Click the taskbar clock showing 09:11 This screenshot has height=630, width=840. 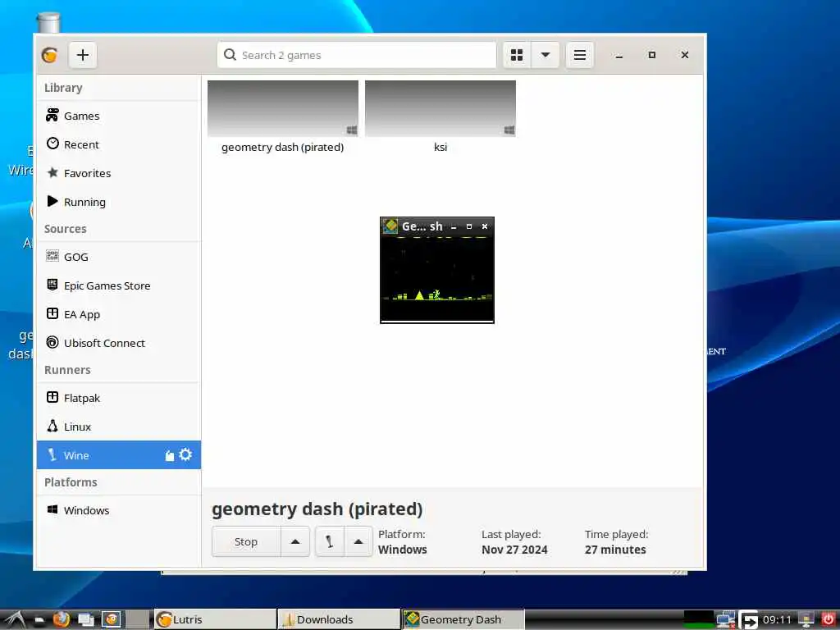point(777,620)
